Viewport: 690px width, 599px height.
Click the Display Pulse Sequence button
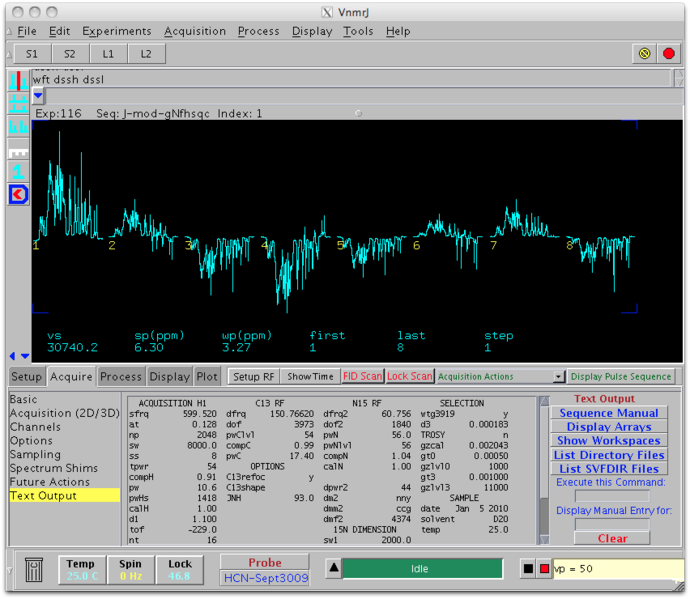pos(621,376)
